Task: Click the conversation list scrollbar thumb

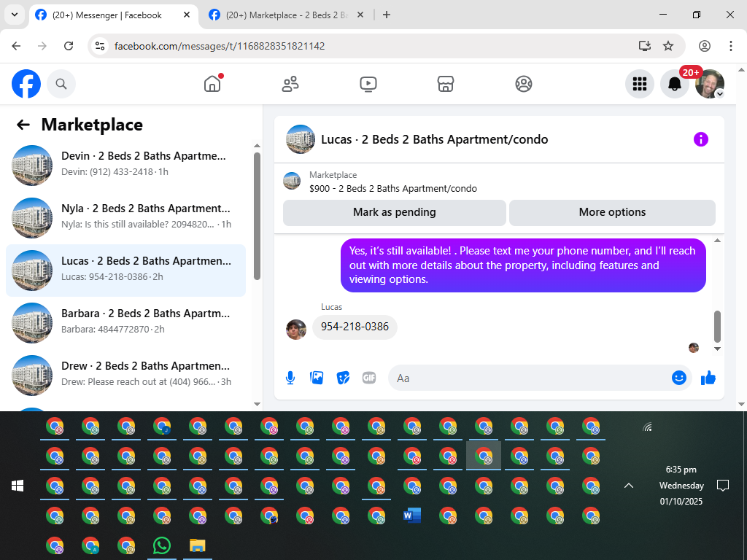Action: (258, 216)
